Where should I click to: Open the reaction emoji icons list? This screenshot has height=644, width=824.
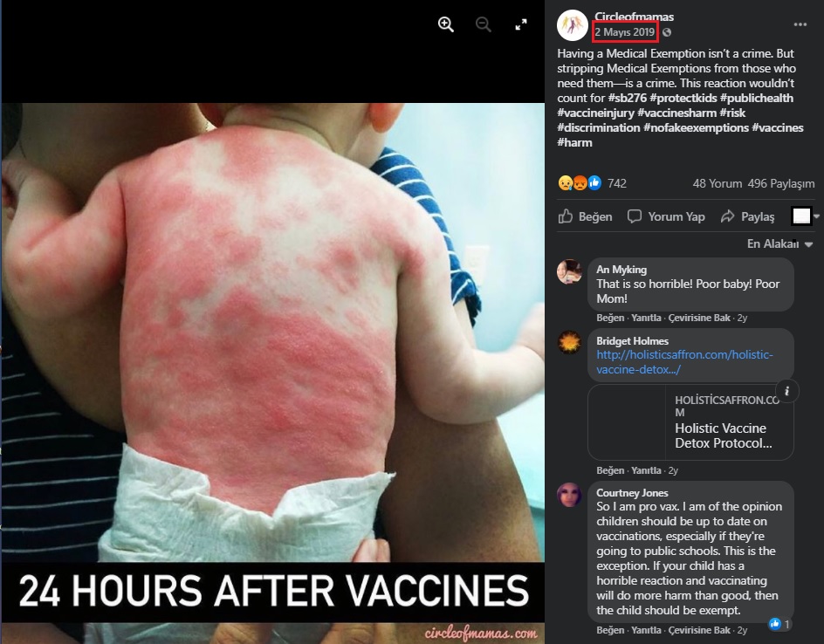pyautogui.click(x=580, y=183)
